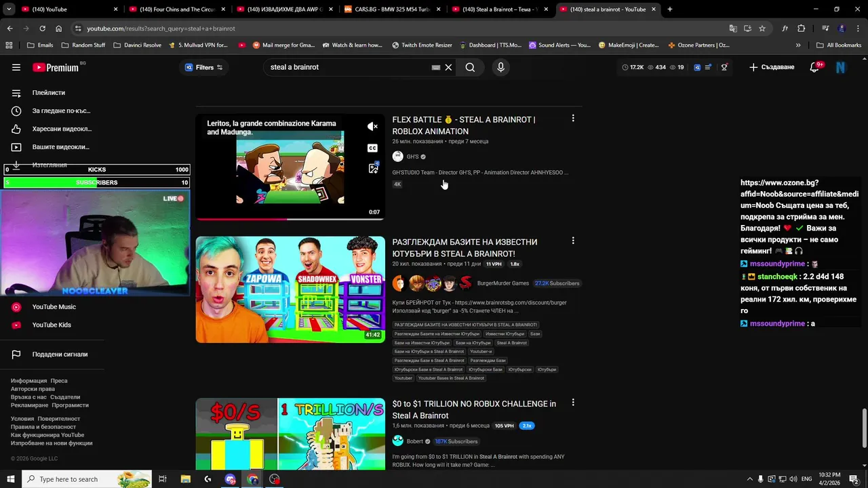Clear the search query with X
The width and height of the screenshot is (868, 488).
pos(448,67)
